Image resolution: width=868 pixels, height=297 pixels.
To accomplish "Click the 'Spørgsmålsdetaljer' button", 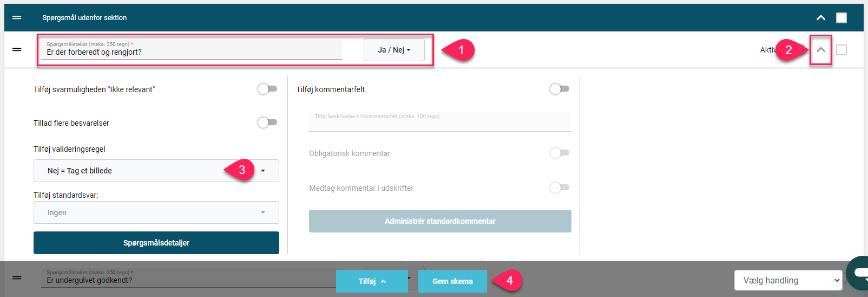I will coord(156,243).
